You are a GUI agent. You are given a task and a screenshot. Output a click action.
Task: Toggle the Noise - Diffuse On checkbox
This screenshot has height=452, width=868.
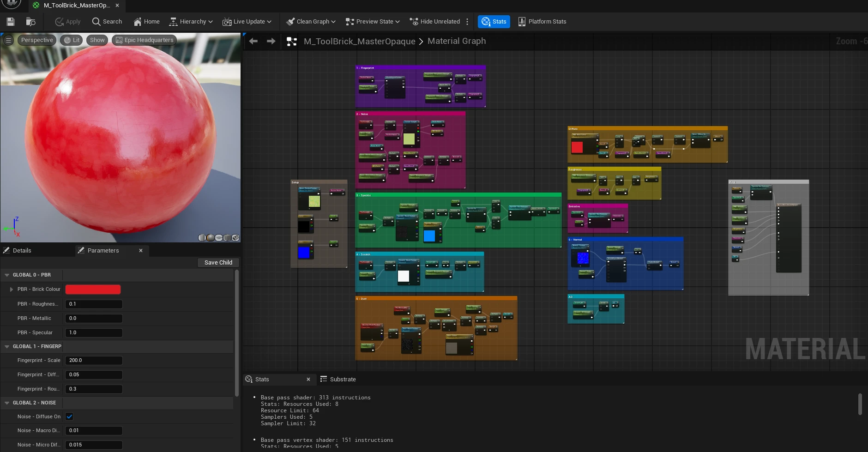point(69,416)
